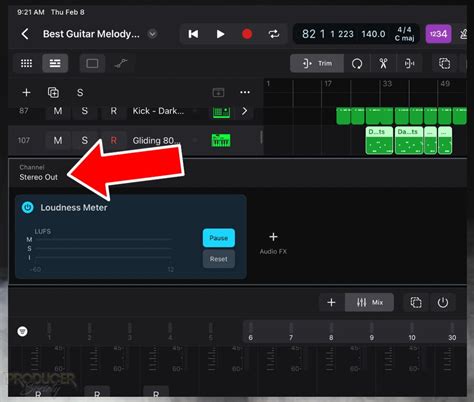474x402 pixels.
Task: Reset the Loudness Meter
Action: (219, 259)
